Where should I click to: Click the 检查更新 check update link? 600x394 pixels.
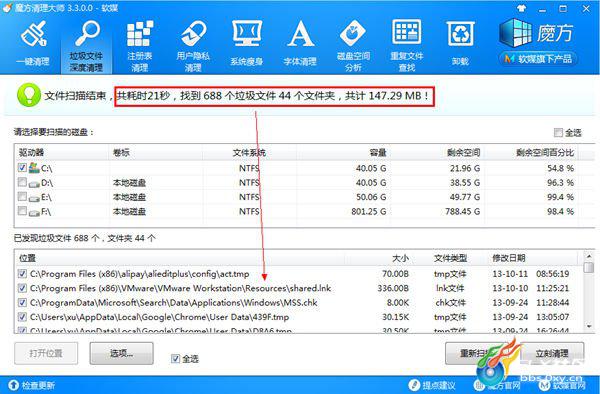point(32,385)
